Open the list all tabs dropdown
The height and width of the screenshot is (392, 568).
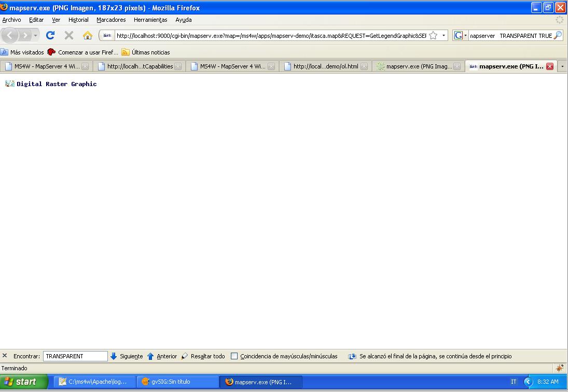[x=562, y=66]
